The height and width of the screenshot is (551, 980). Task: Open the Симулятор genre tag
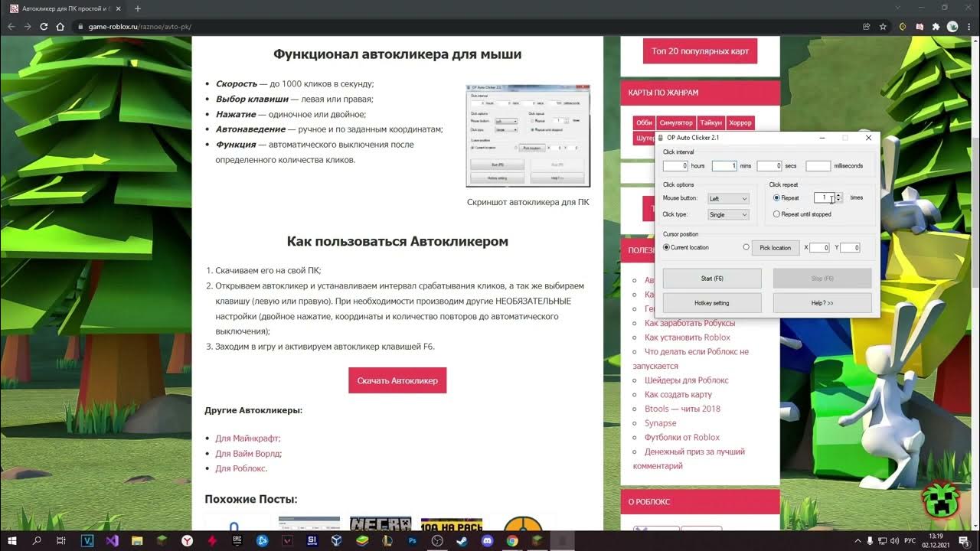pyautogui.click(x=677, y=122)
